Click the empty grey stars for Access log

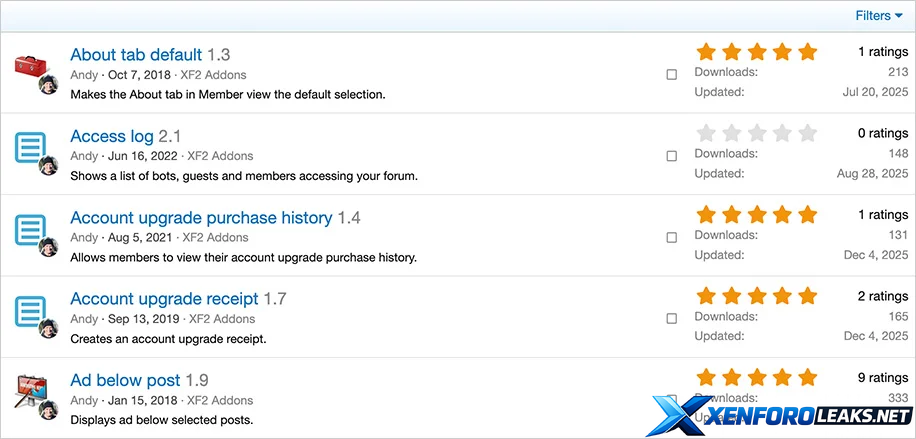[x=756, y=133]
